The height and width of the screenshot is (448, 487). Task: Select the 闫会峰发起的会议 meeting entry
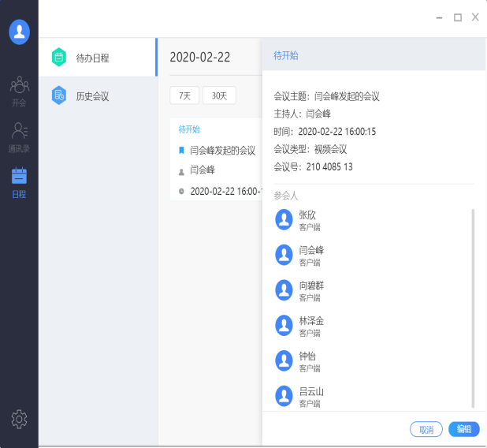pos(223,150)
